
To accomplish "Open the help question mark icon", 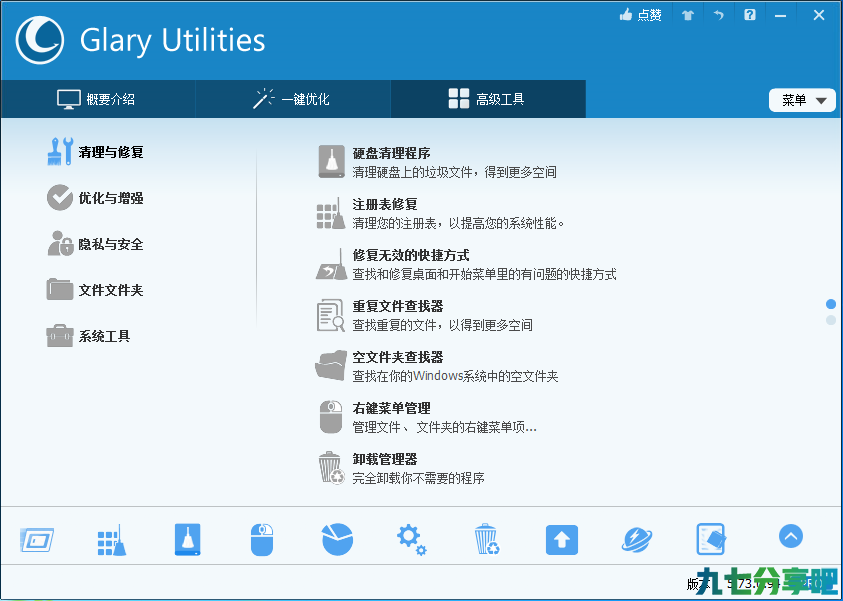I will pos(750,15).
